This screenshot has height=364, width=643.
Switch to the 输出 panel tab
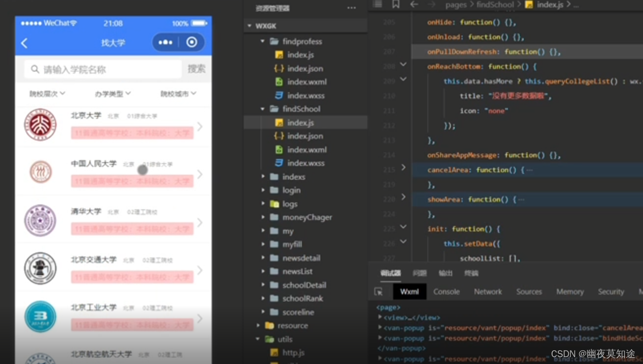(x=446, y=273)
